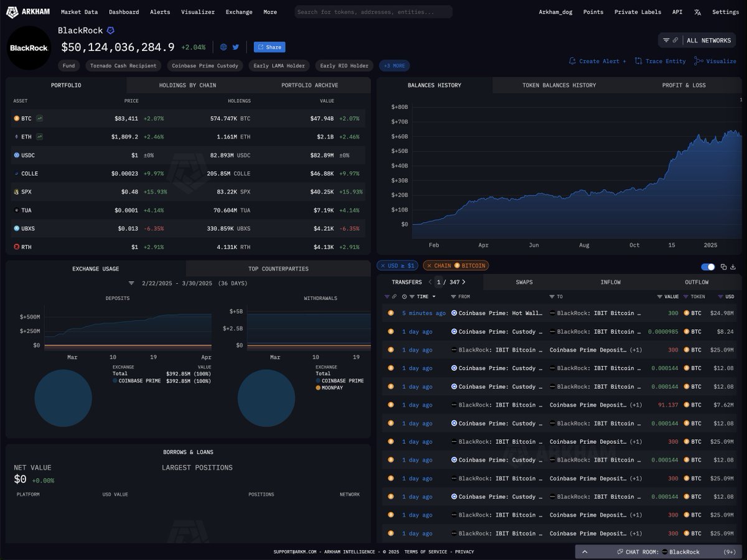Viewport: 747px width, 560px height.
Task: Open Private Labels in header
Action: pyautogui.click(x=637, y=12)
